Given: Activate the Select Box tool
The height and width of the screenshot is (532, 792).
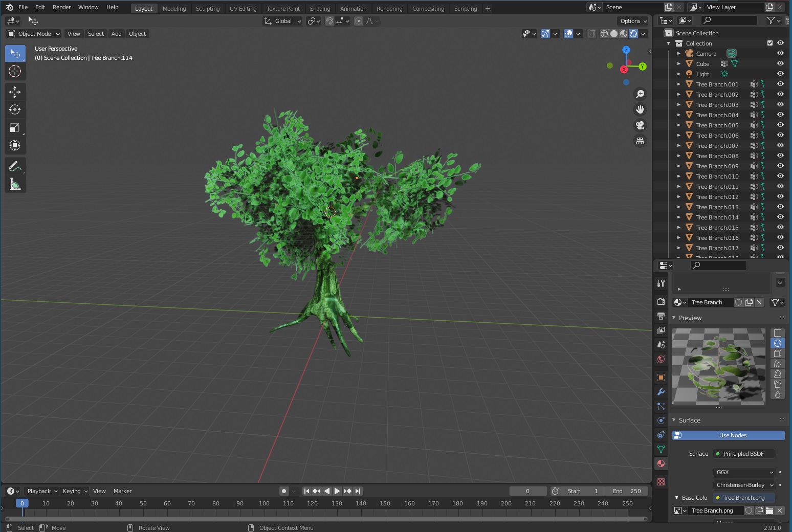Looking at the screenshot, I should (x=15, y=53).
